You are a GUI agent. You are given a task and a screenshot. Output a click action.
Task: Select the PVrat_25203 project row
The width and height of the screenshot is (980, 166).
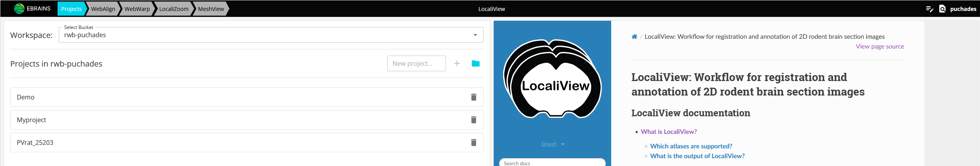pyautogui.click(x=247, y=143)
